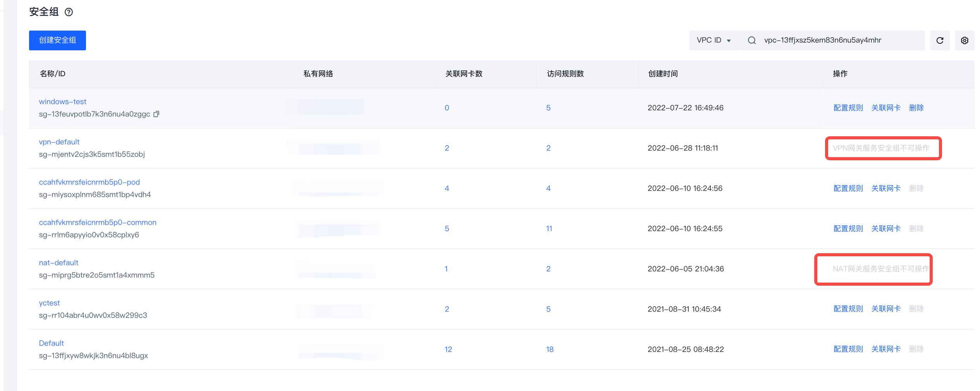This screenshot has width=980, height=391.
Task: Refresh the security group list
Action: coord(940,40)
